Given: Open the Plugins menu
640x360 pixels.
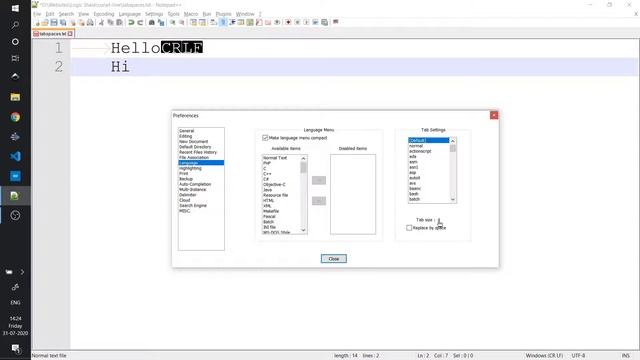Looking at the screenshot, I should click(223, 14).
